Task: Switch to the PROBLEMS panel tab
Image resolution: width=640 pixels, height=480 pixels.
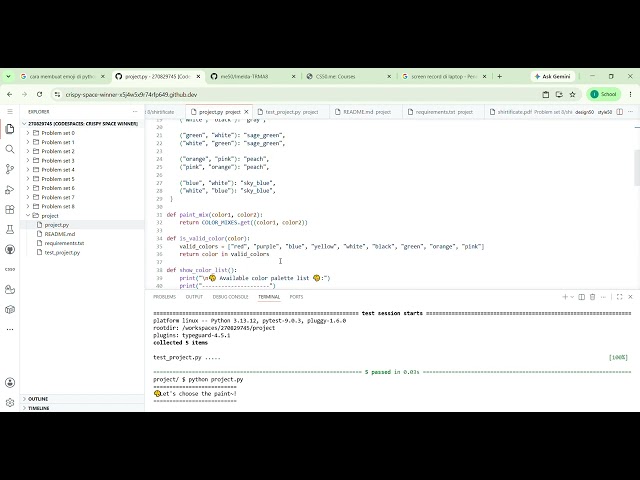Action: tap(164, 297)
